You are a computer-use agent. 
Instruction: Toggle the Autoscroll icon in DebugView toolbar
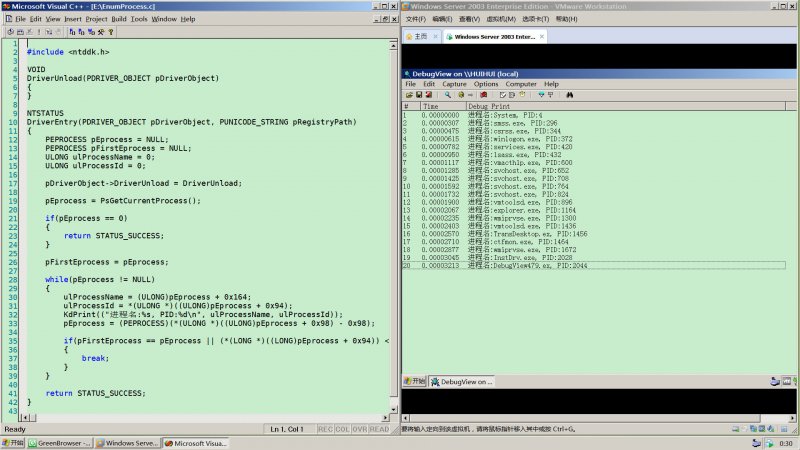503,95
